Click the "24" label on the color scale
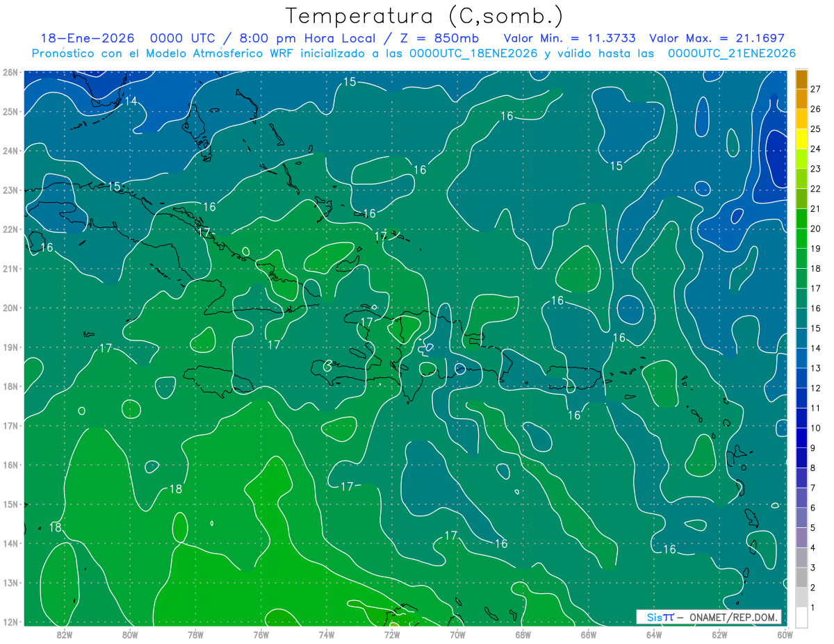This screenshot has height=644, width=834. coord(816,149)
